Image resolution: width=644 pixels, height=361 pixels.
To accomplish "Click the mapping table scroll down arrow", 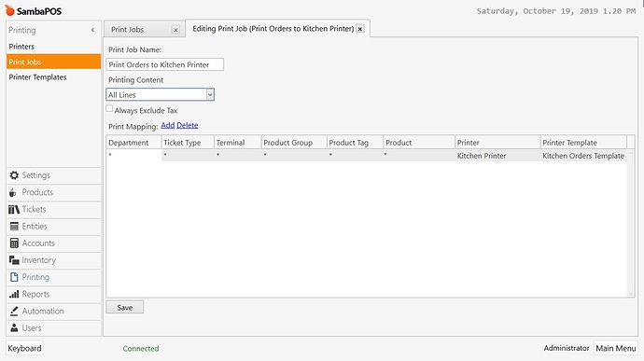I will (631, 293).
